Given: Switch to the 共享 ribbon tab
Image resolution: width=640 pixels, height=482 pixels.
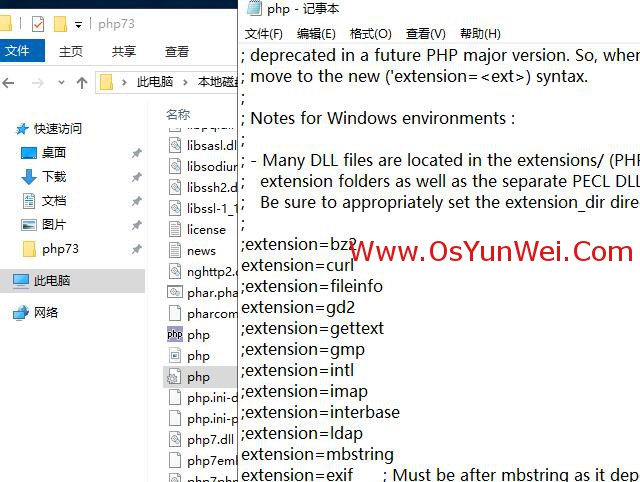Looking at the screenshot, I should click(x=124, y=51).
